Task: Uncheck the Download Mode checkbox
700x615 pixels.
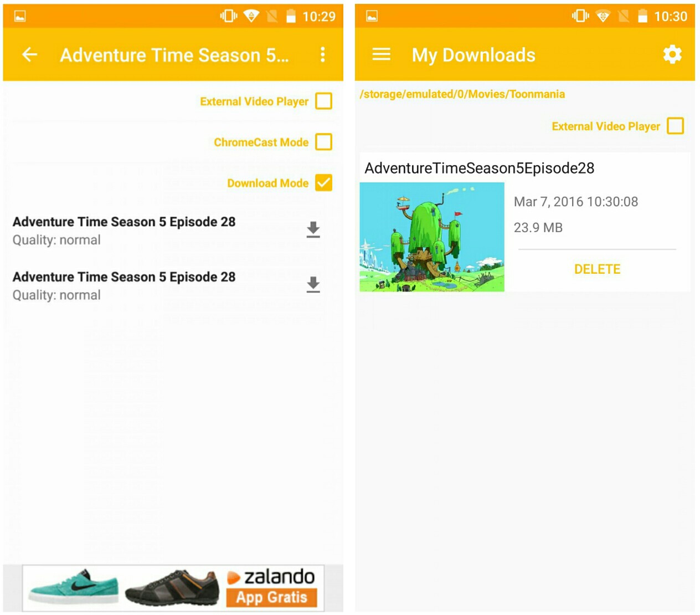Action: pos(323,183)
